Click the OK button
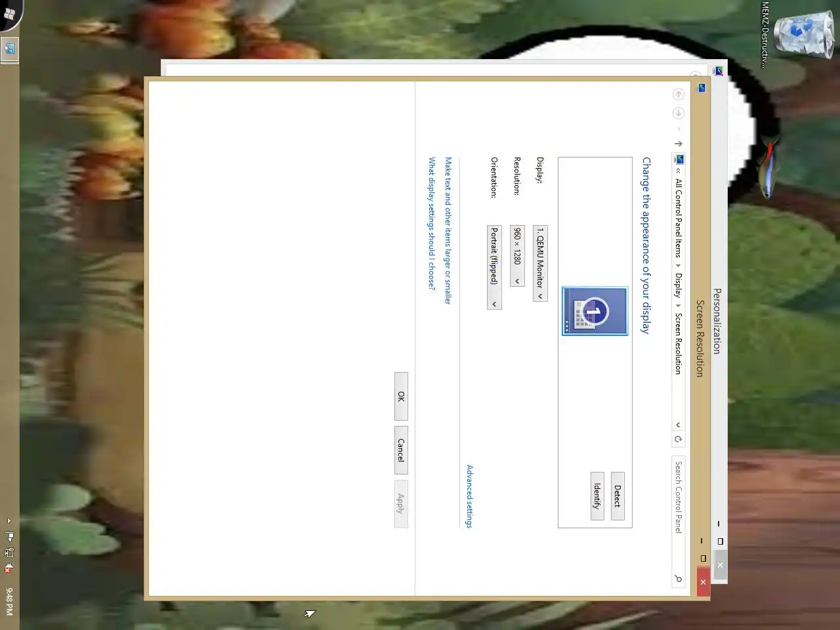This screenshot has height=630, width=840. click(401, 396)
